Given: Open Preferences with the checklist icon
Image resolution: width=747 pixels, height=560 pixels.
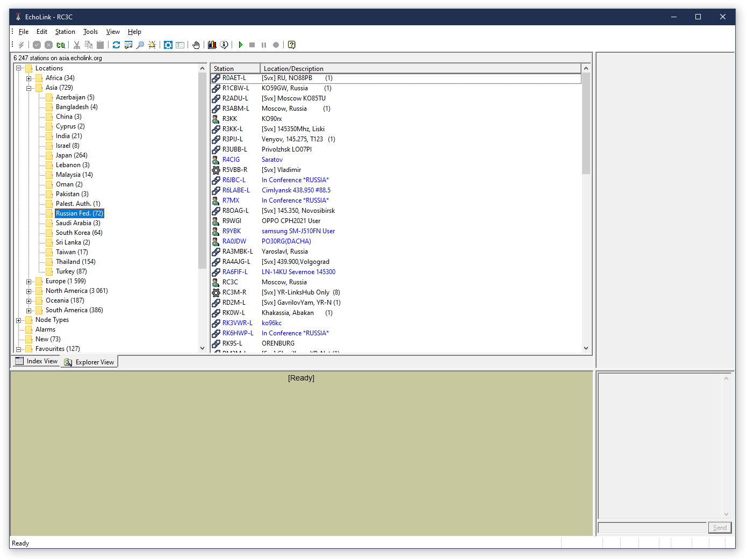Looking at the screenshot, I should (180, 45).
